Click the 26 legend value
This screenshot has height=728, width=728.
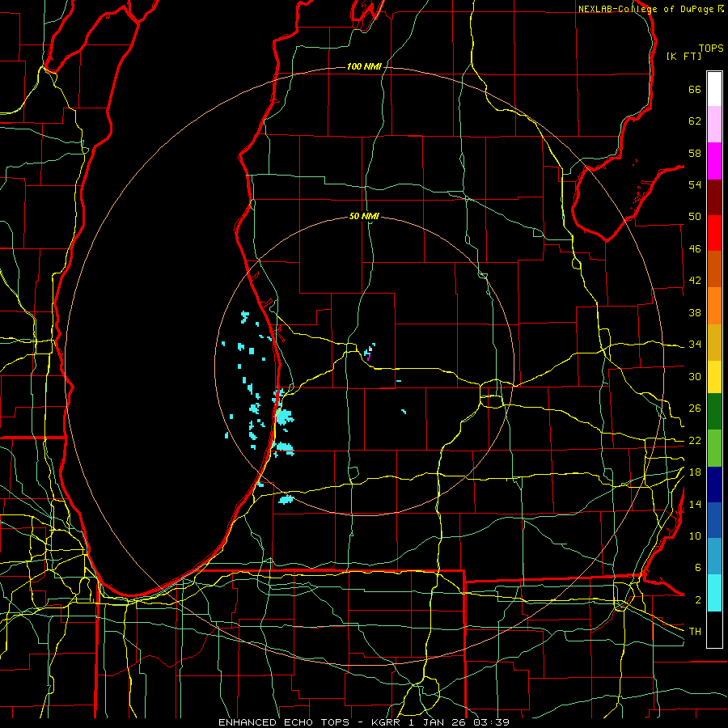(x=695, y=408)
